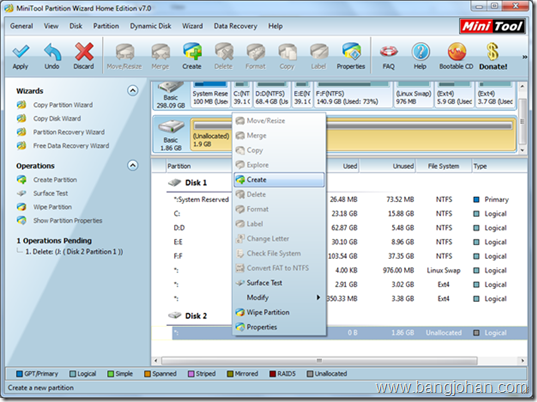Select the *:System Reserved row
This screenshot has height=402, width=537.
point(339,200)
